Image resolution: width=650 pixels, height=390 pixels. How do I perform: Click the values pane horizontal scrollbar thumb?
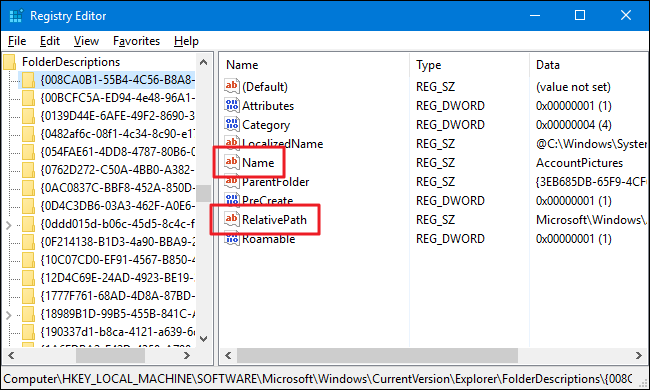pyautogui.click(x=377, y=356)
